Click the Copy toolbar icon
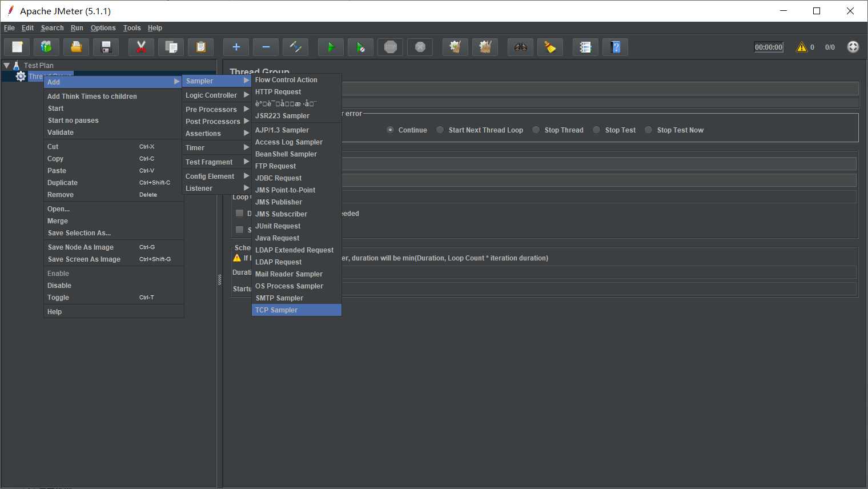This screenshot has width=868, height=489. pyautogui.click(x=171, y=47)
